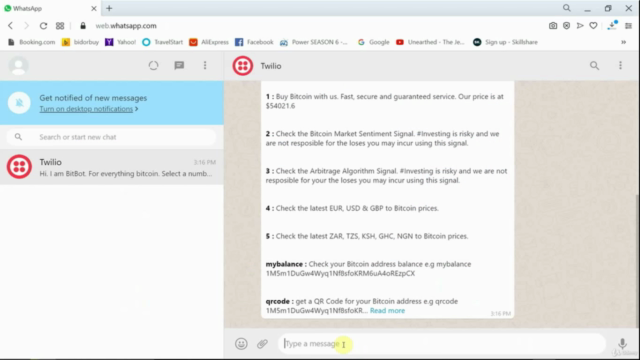Open the WhatsApp status updates icon
This screenshot has width=640, height=360.
(x=153, y=66)
